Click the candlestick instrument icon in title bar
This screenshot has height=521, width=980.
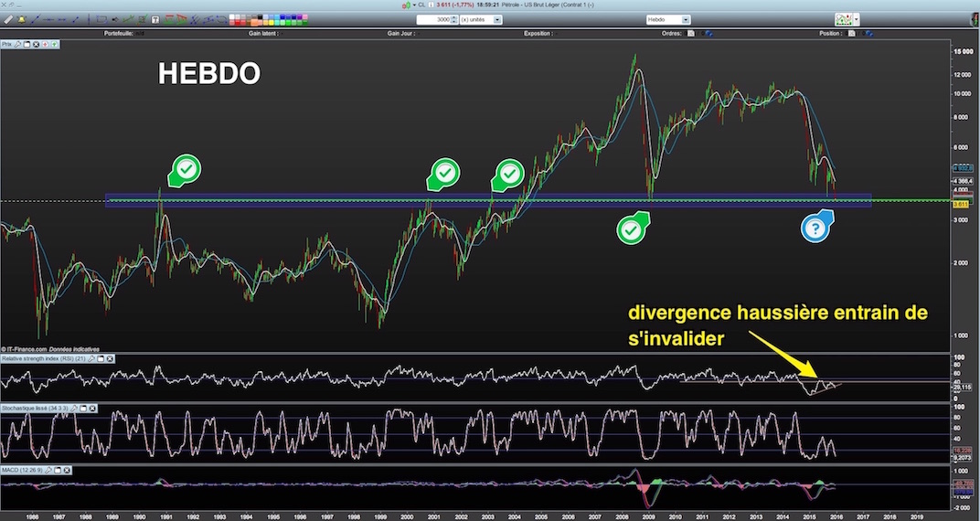coord(406,5)
